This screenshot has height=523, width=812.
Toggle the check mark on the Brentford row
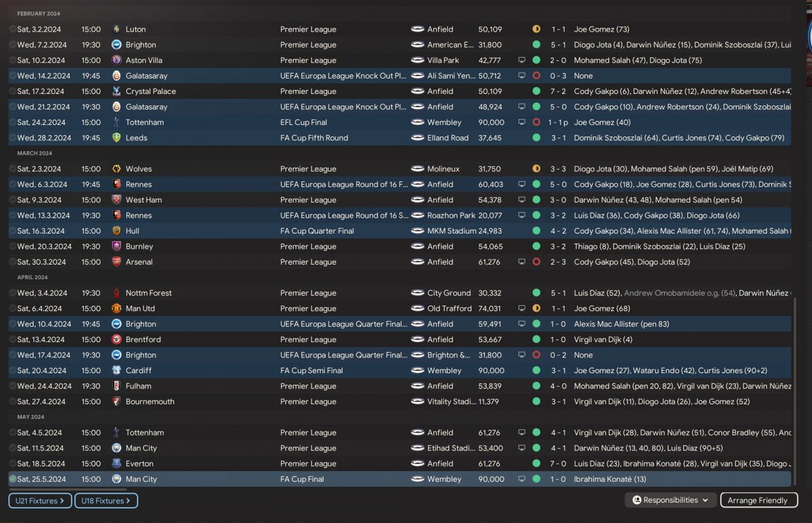click(x=13, y=340)
